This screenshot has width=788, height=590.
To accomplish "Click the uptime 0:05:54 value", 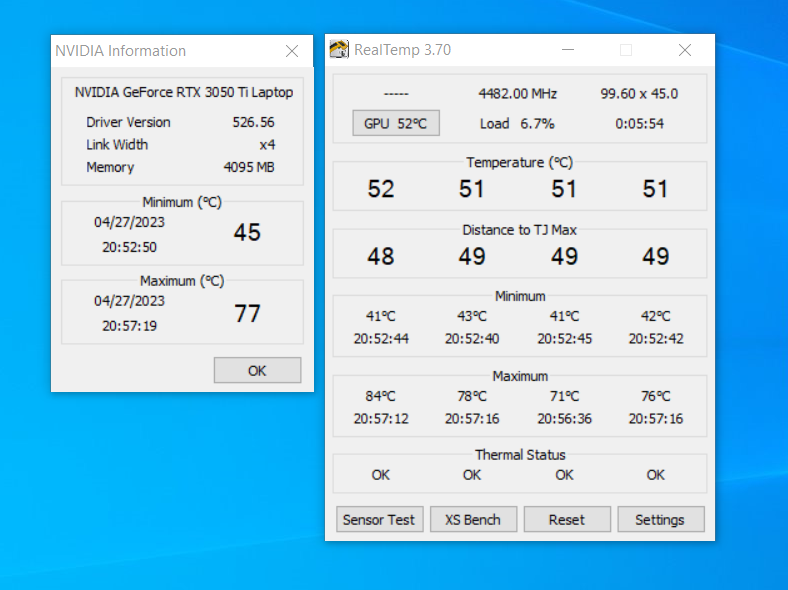I will click(639, 124).
